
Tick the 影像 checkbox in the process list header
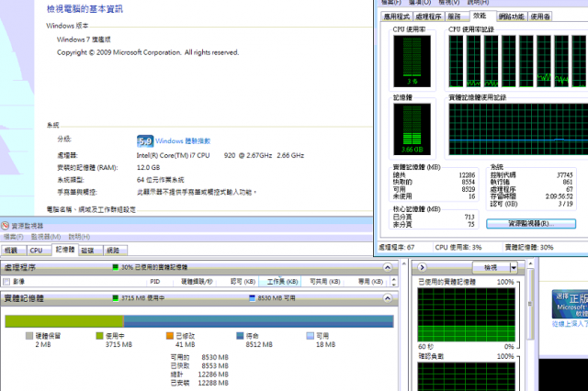click(x=6, y=281)
